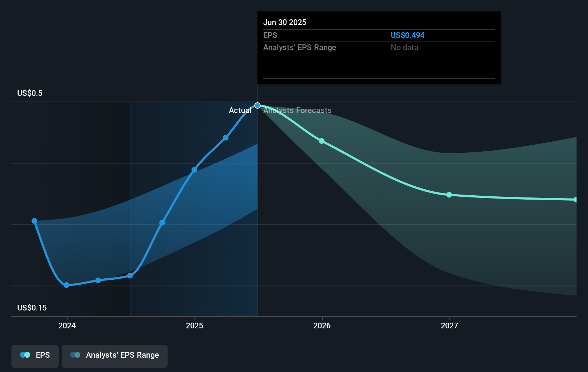The width and height of the screenshot is (588, 372).
Task: Click the 2025 x-axis label
Action: [x=194, y=325]
